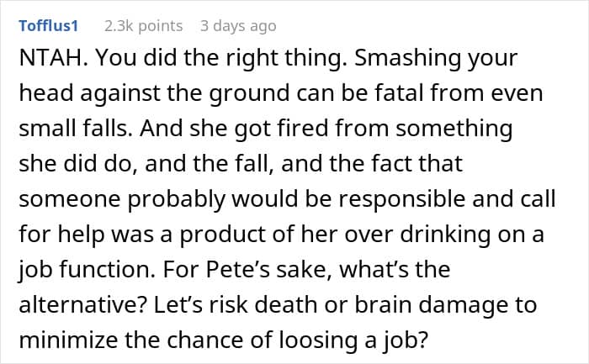Click the phrase 'she did do'
The height and width of the screenshot is (364, 589).
[x=77, y=164]
